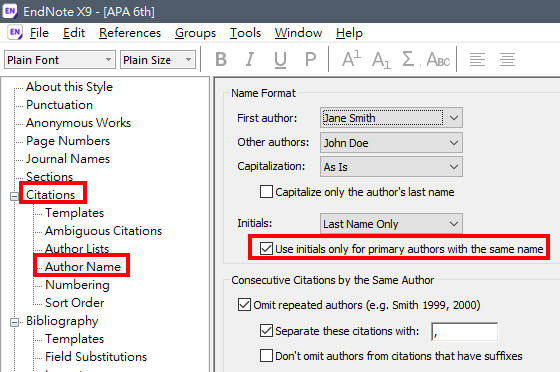The image size is (560, 372).
Task: Select Sort Order under Citations
Action: [74, 303]
